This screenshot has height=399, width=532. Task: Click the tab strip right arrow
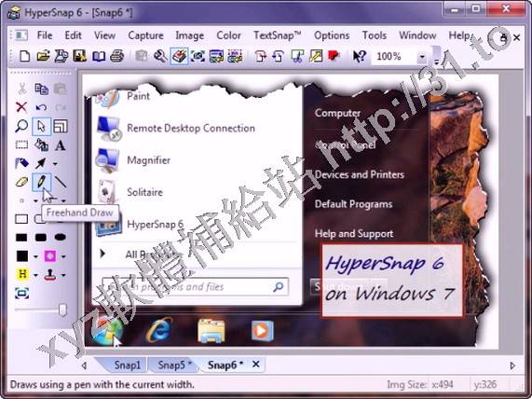[x=512, y=365]
